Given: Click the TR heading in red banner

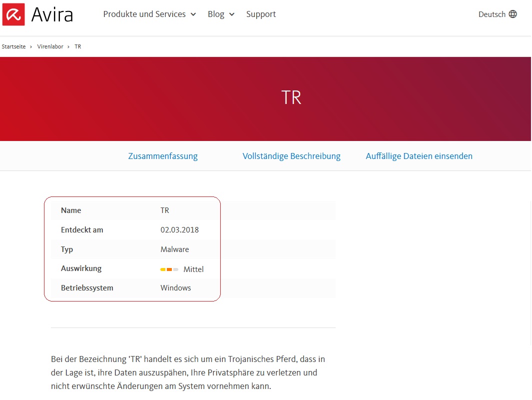Looking at the screenshot, I should point(291,98).
